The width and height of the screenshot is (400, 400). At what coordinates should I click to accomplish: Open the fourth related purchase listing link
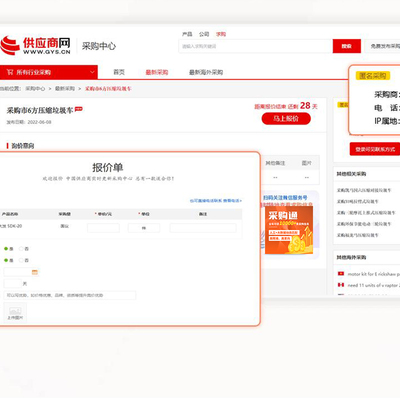[364, 224]
